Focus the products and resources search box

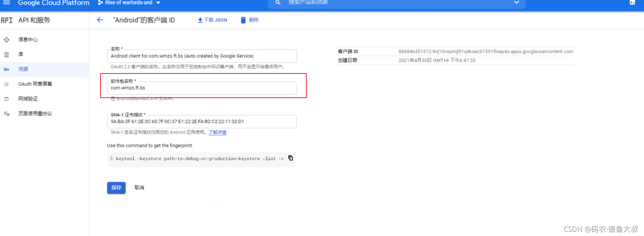397,3
